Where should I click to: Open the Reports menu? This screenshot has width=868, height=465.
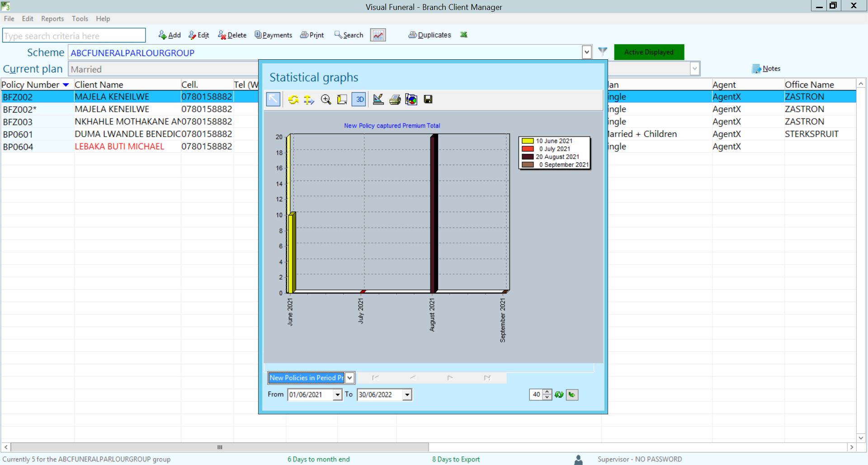52,19
